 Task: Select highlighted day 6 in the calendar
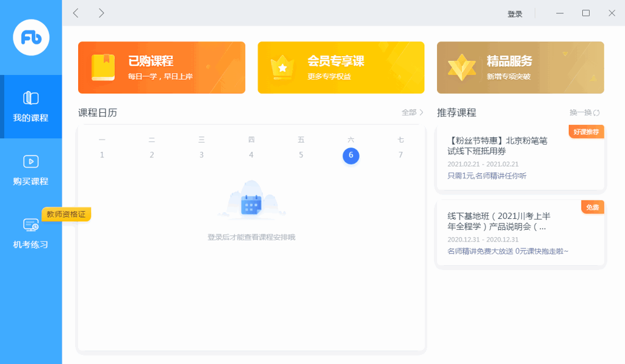pos(351,155)
